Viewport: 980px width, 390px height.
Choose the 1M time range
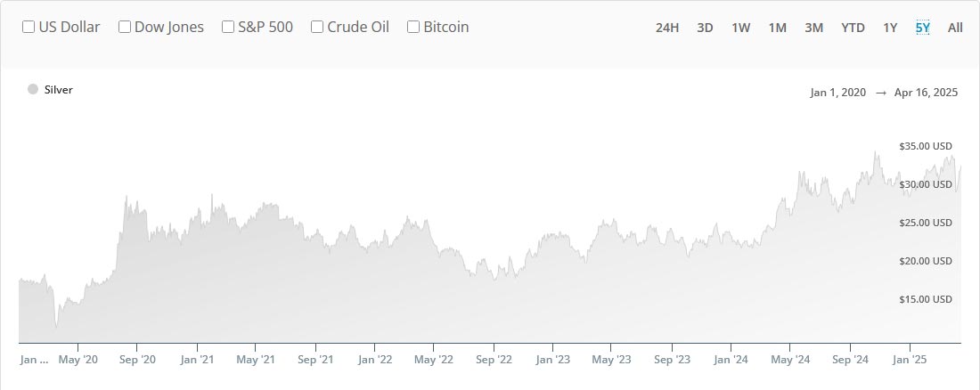tap(778, 28)
